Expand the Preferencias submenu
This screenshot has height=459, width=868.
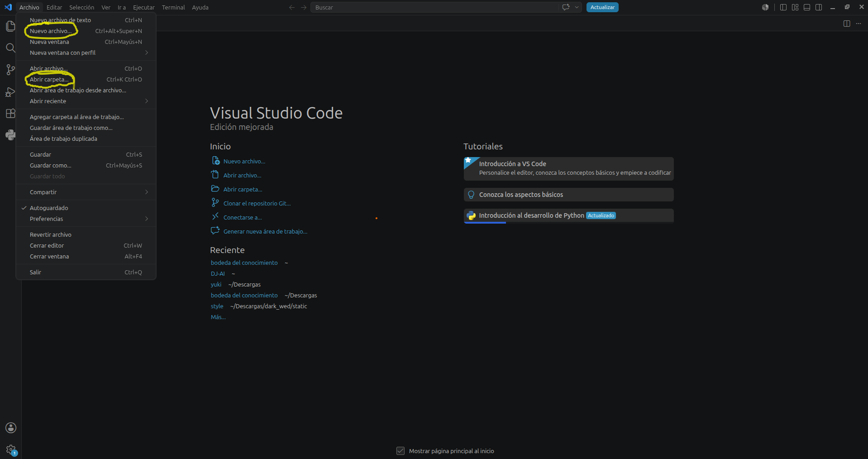(86, 219)
